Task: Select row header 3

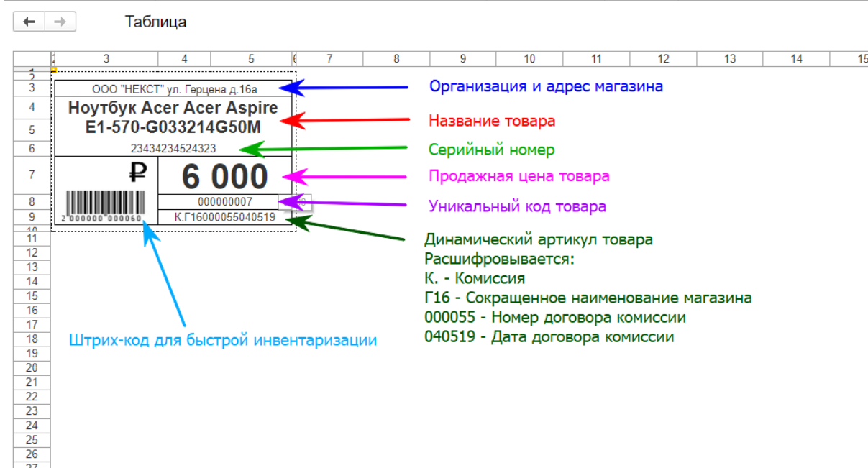Action: 32,88
